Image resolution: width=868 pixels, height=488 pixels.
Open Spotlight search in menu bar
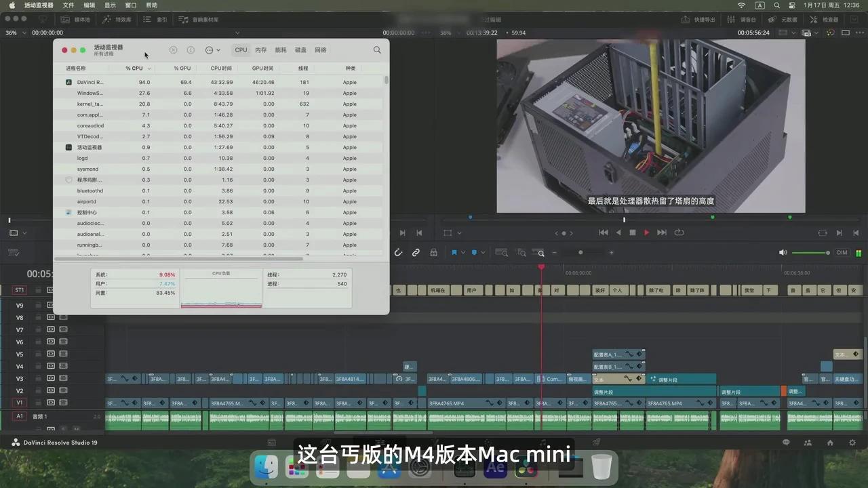point(776,5)
